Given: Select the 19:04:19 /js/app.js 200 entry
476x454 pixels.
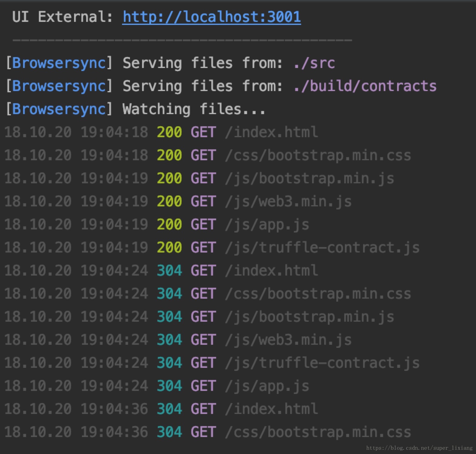Looking at the screenshot, I should click(x=157, y=225).
